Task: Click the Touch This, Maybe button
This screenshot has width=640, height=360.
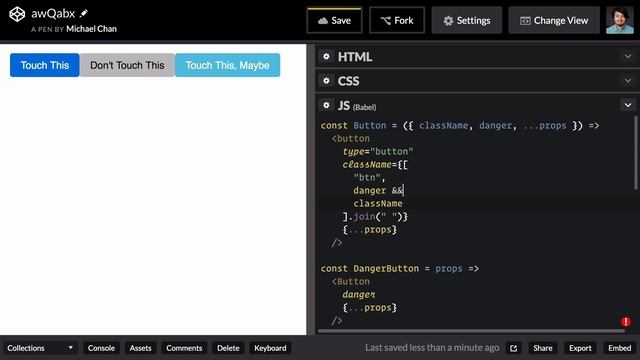Action: pyautogui.click(x=227, y=65)
